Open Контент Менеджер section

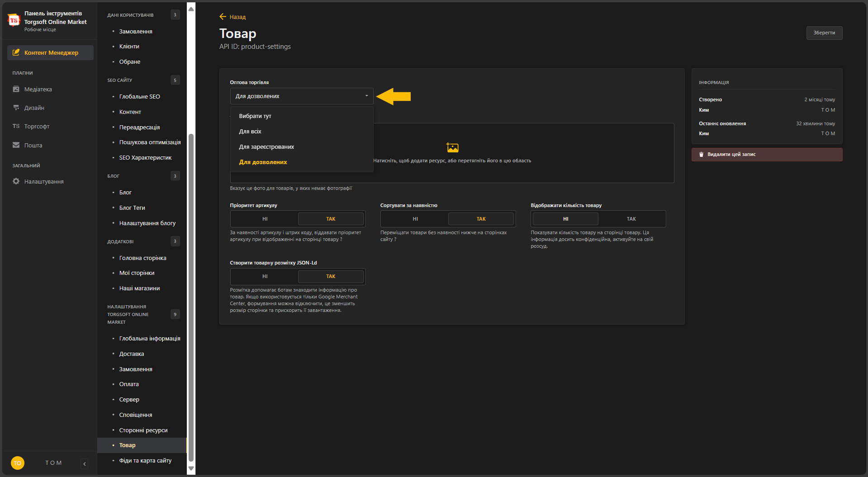pos(50,52)
